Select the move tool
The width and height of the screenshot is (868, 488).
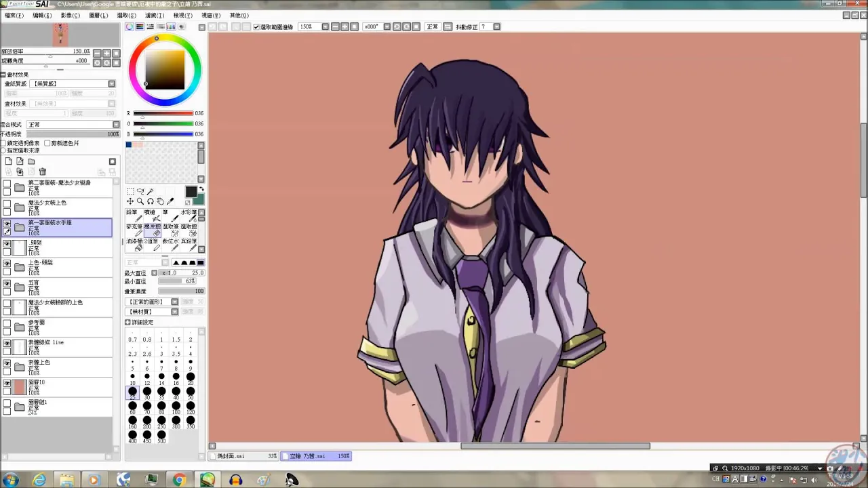(x=130, y=201)
